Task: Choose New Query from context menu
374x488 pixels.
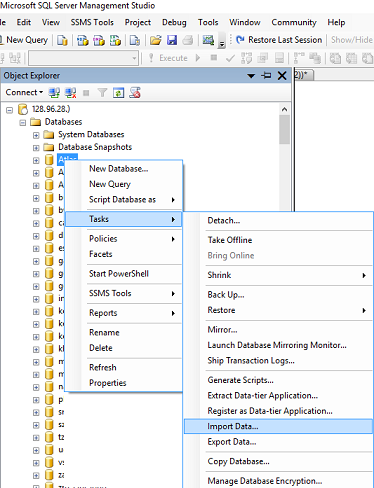Action: tap(123, 184)
